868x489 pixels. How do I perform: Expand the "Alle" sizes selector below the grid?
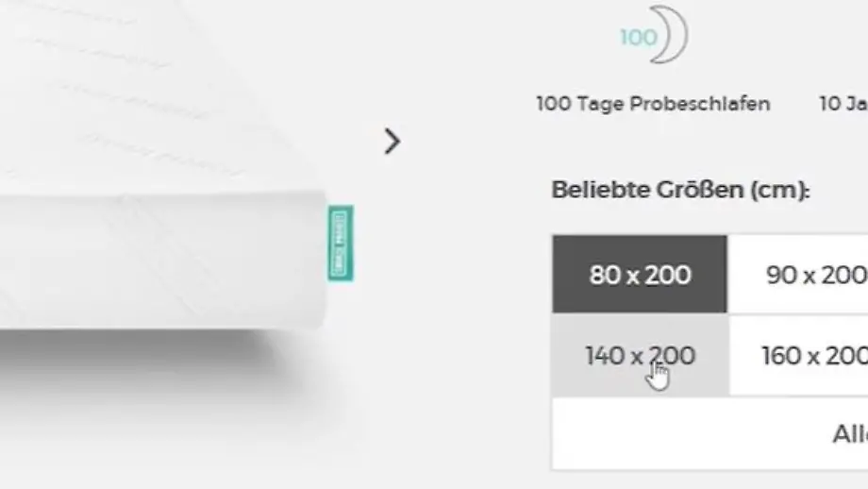point(710,433)
